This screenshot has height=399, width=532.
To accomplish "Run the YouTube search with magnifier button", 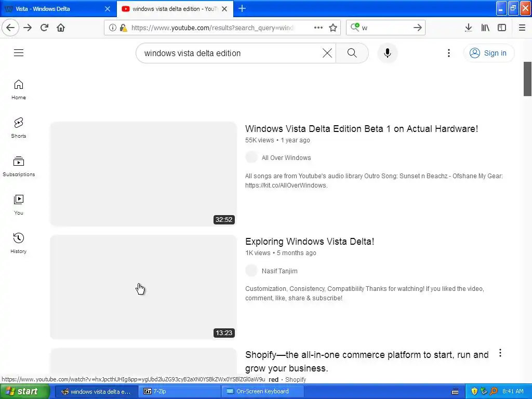I will [352, 53].
